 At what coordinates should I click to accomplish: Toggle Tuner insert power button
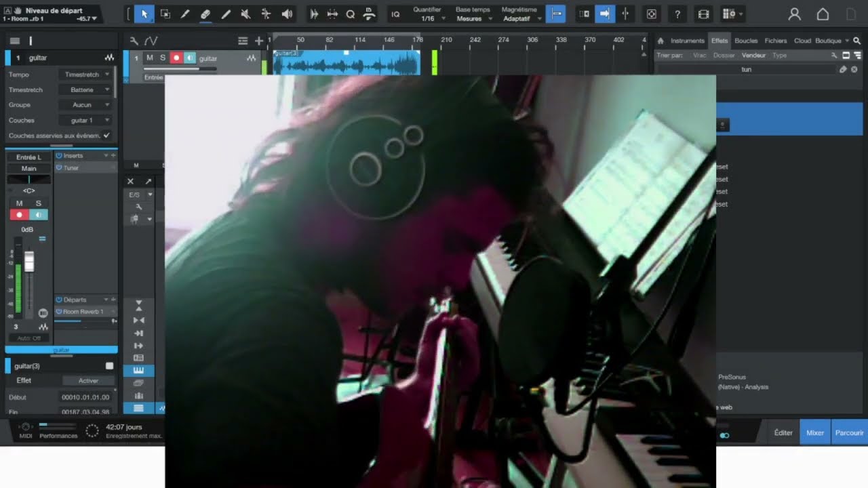point(59,167)
